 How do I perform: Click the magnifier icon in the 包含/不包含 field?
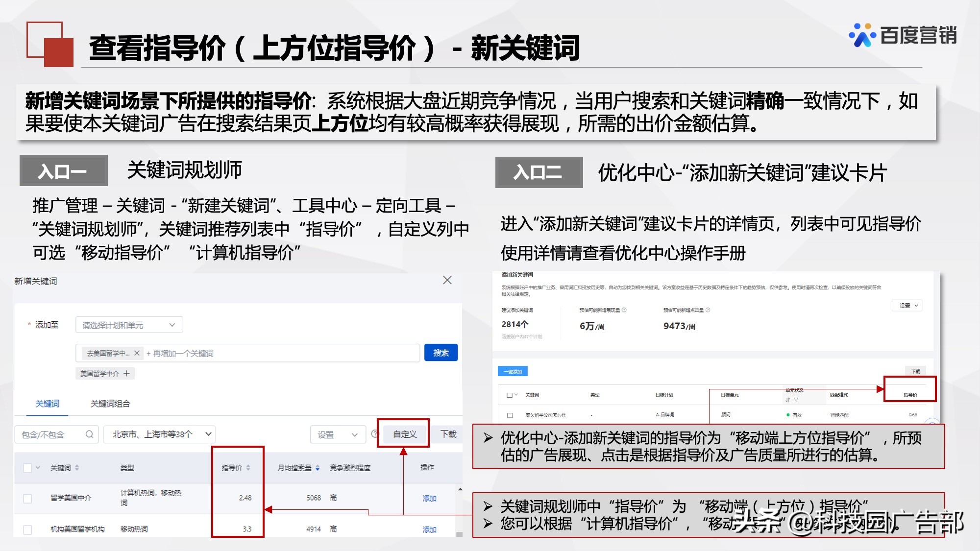tap(89, 435)
